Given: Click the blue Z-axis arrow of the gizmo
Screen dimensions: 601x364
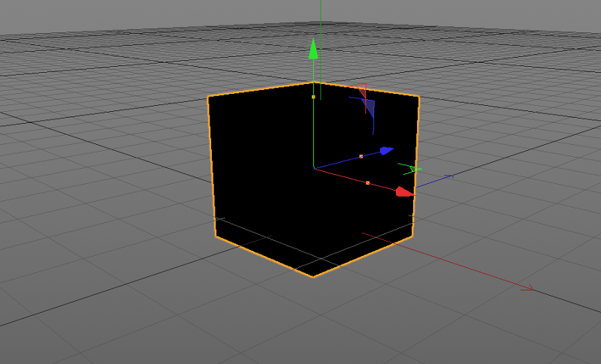Looking at the screenshot, I should (x=386, y=151).
